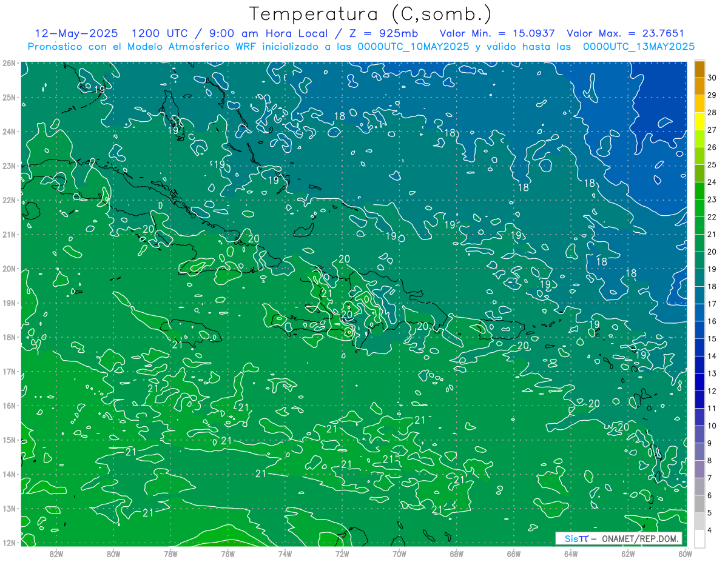Image resolution: width=728 pixels, height=562 pixels.
Task: Click the latitude label "12N"
Action: pyautogui.click(x=8, y=543)
